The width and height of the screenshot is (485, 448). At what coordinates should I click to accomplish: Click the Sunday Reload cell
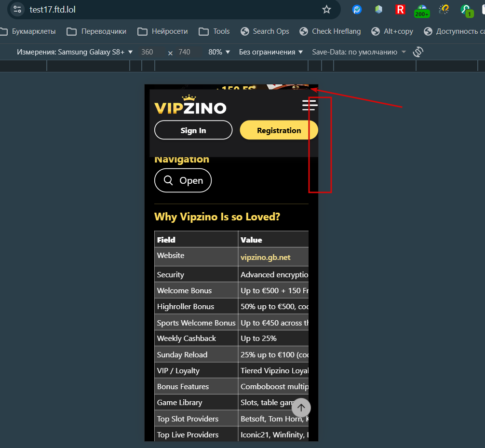pos(196,354)
